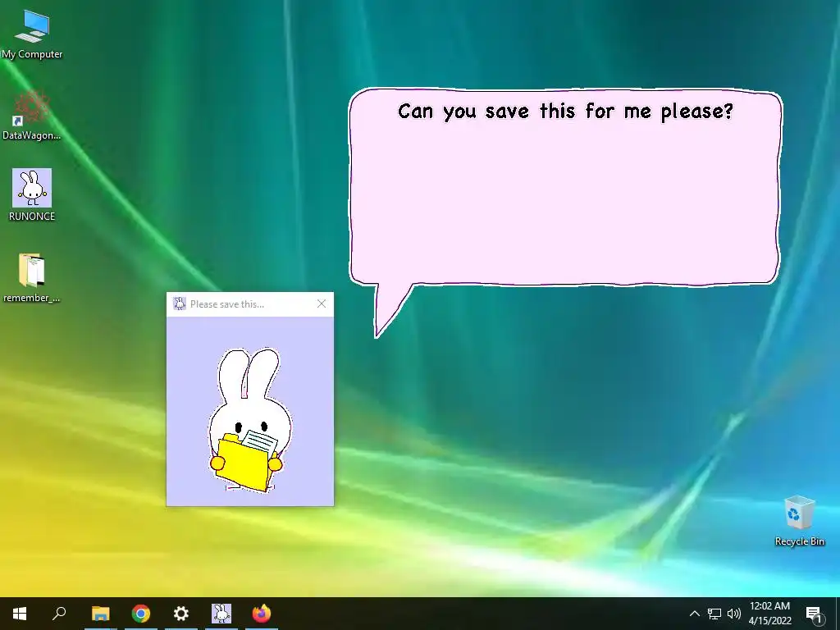
Task: Open network status tray icon
Action: (x=714, y=614)
